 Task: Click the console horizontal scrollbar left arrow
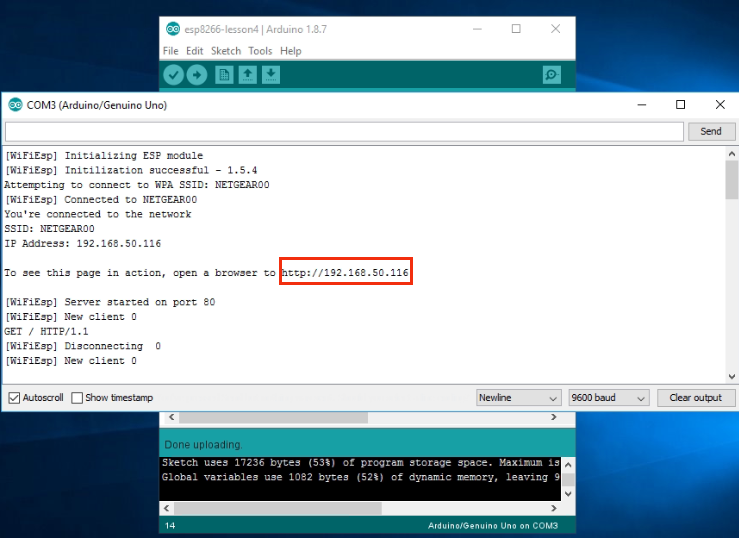pos(166,508)
